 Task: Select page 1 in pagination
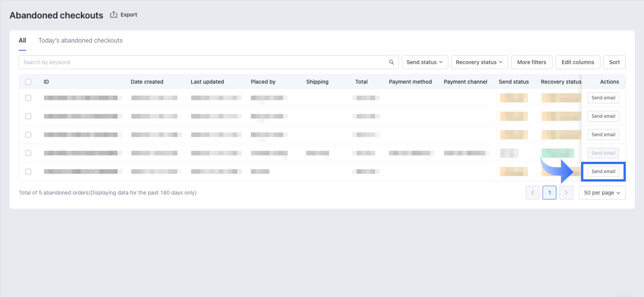click(549, 193)
